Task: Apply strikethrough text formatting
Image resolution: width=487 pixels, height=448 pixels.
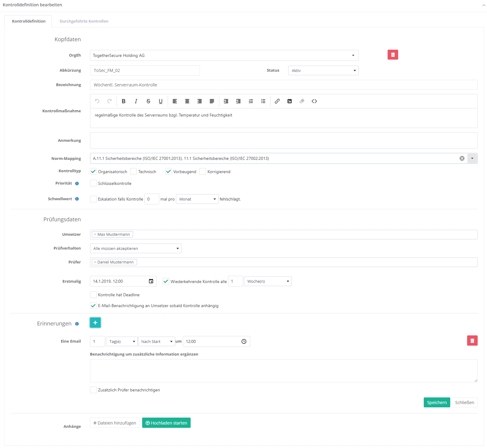Action: click(148, 101)
